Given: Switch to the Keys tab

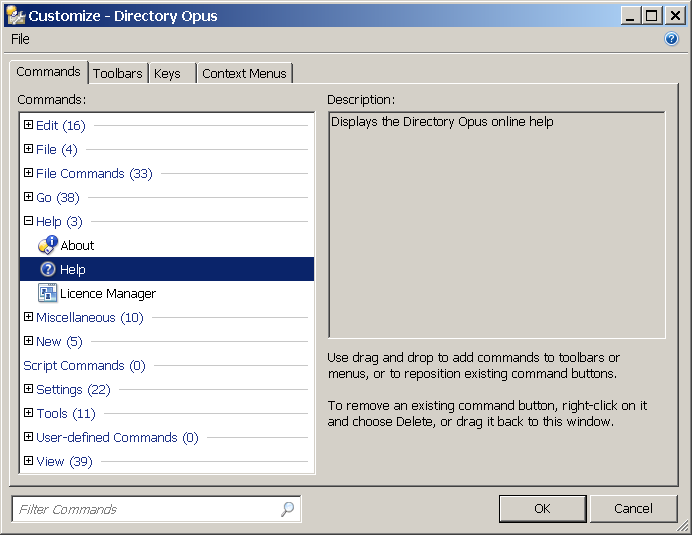Looking at the screenshot, I should pos(172,73).
